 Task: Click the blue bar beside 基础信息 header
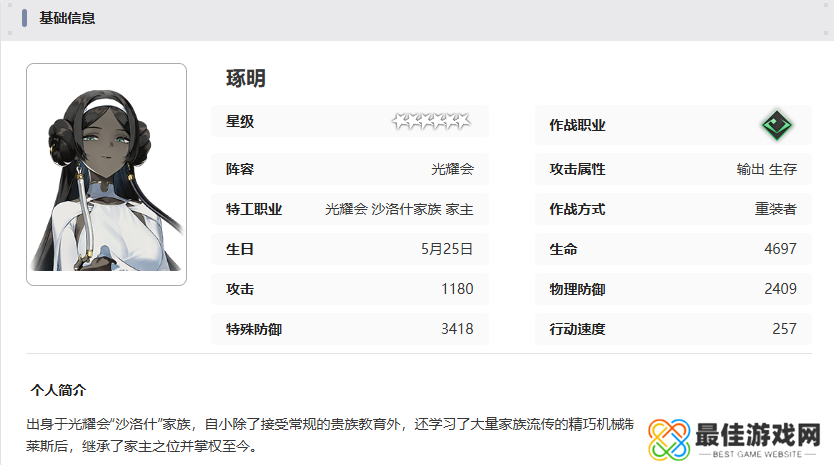tap(25, 18)
